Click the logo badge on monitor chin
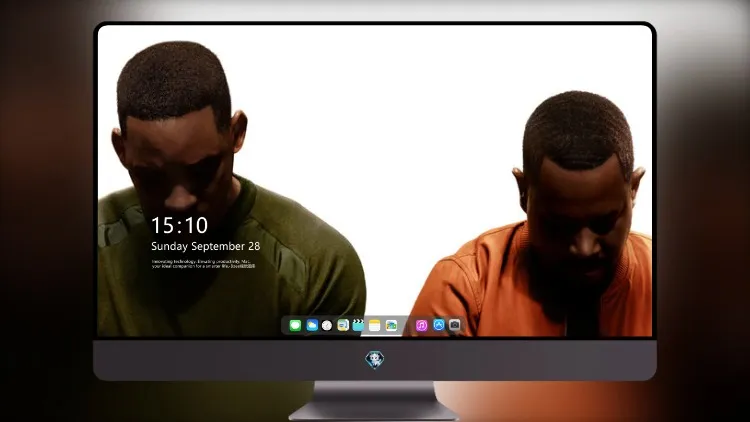The width and height of the screenshot is (750, 422). pyautogui.click(x=375, y=360)
